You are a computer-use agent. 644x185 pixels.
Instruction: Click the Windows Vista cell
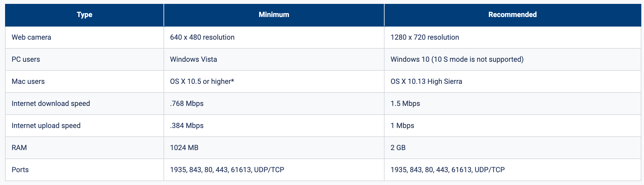(193, 59)
